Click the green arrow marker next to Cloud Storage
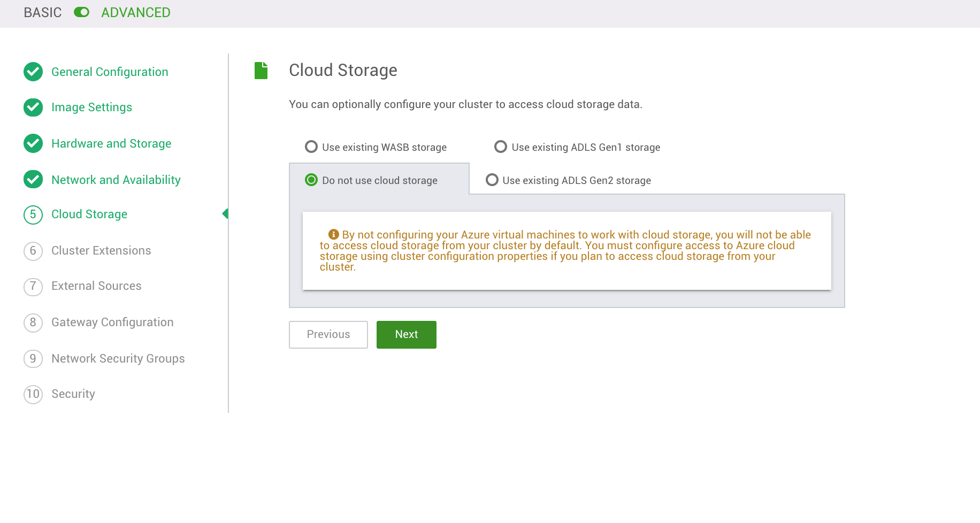 [226, 213]
